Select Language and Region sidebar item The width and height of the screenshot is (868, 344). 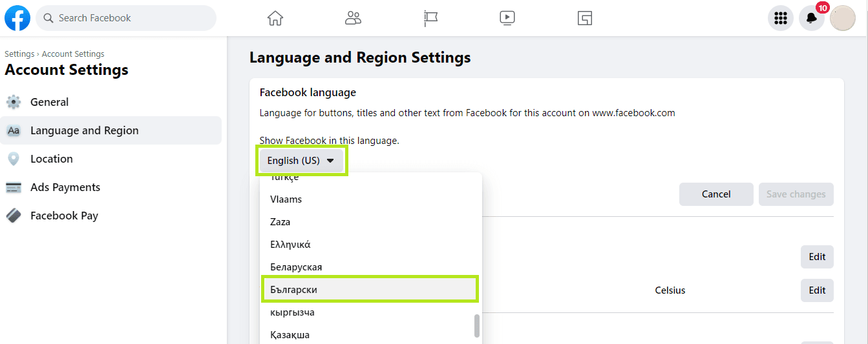(111, 130)
